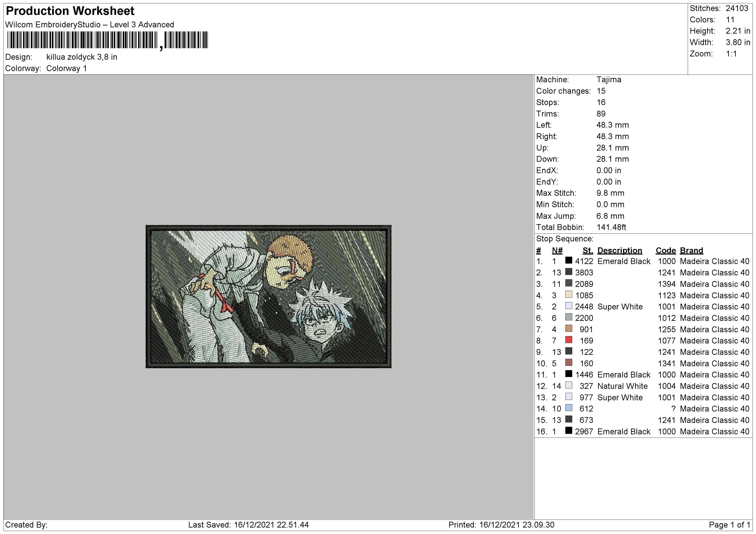Click the red swatch for code 1077
Image resolution: width=756 pixels, height=534 pixels.
[569, 340]
